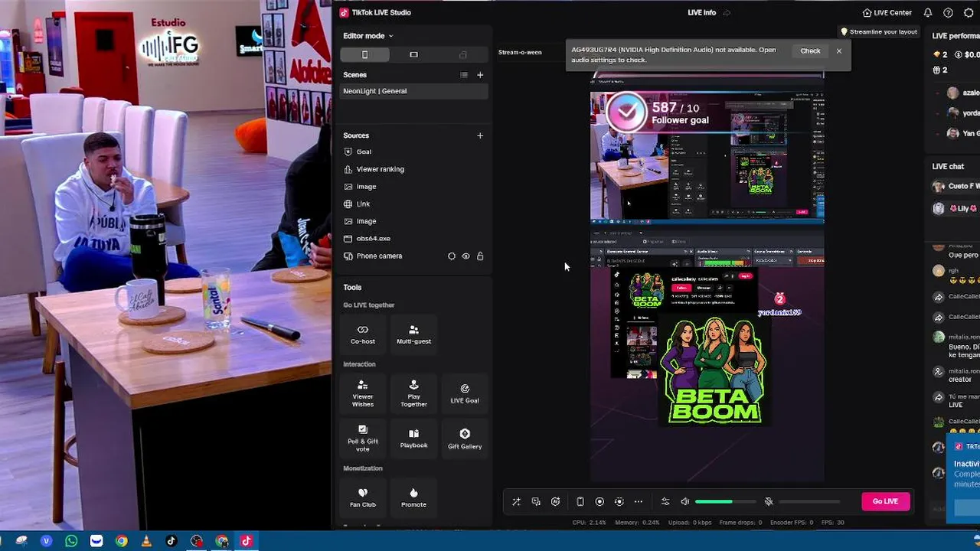The image size is (980, 551).
Task: Toggle Phone camera source visibility eye
Action: (465, 256)
